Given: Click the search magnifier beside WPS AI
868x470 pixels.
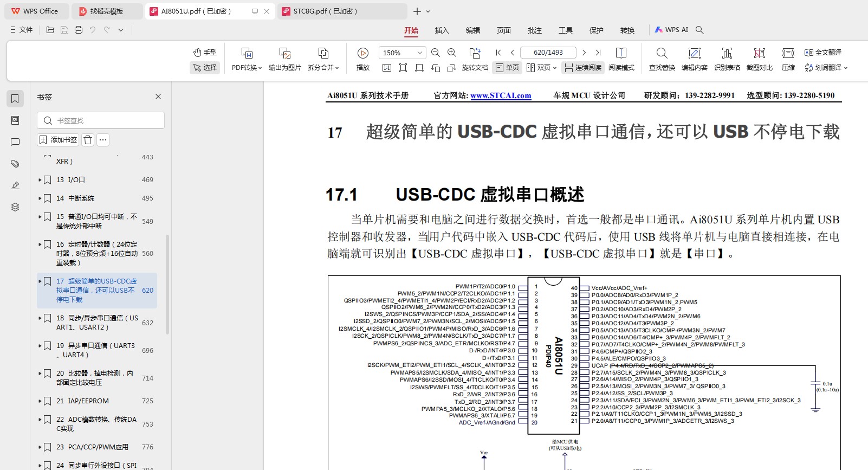Looking at the screenshot, I should pos(699,30).
